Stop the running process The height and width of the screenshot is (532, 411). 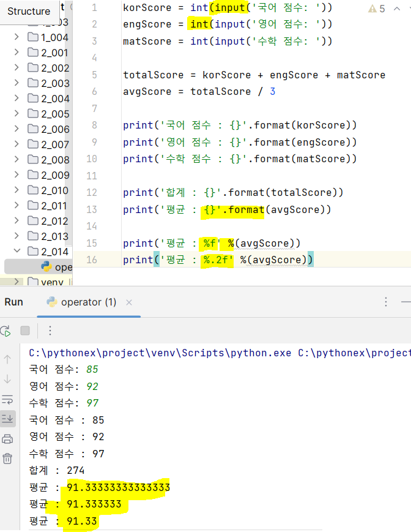[x=25, y=331]
